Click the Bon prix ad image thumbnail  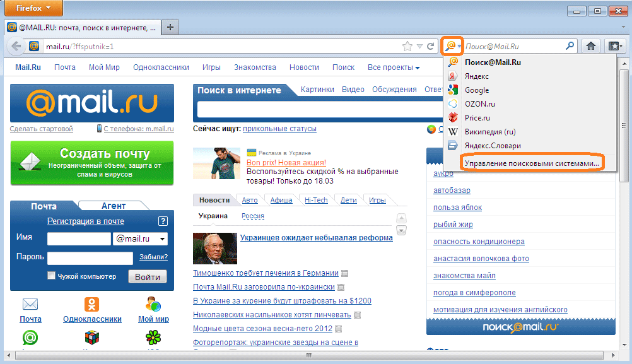click(216, 163)
